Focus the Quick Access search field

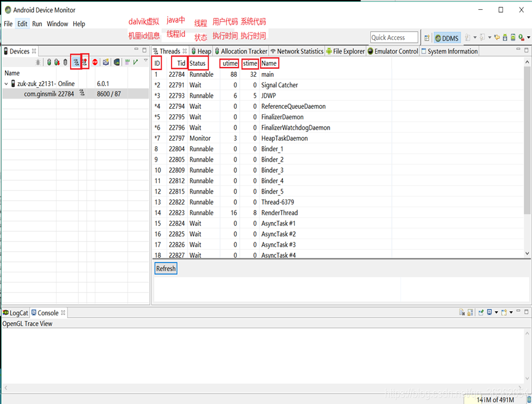394,38
